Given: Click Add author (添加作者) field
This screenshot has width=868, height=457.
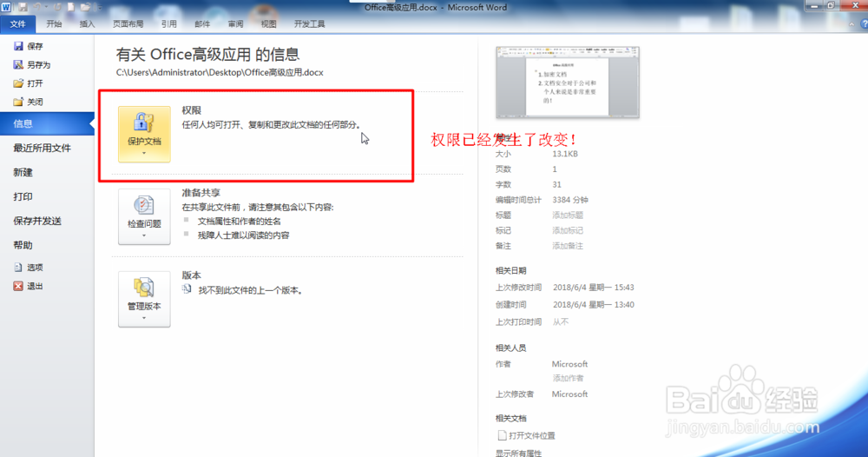Looking at the screenshot, I should point(568,378).
